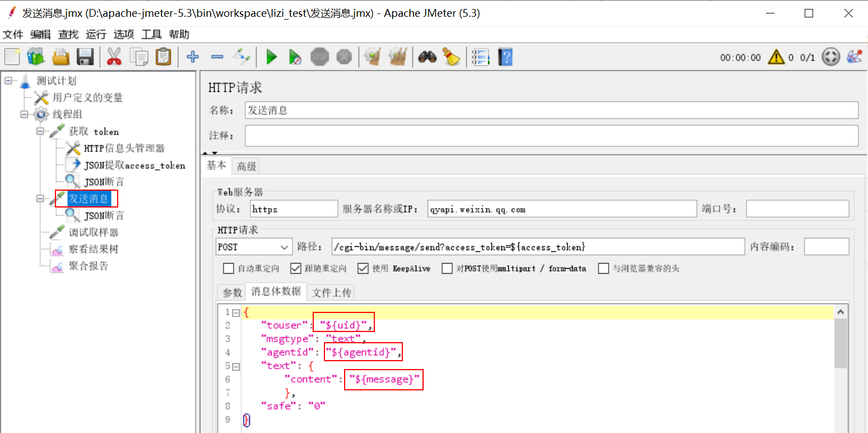Enable 与浏览器兼容的头 checkbox
The width and height of the screenshot is (868, 433).
tap(603, 269)
